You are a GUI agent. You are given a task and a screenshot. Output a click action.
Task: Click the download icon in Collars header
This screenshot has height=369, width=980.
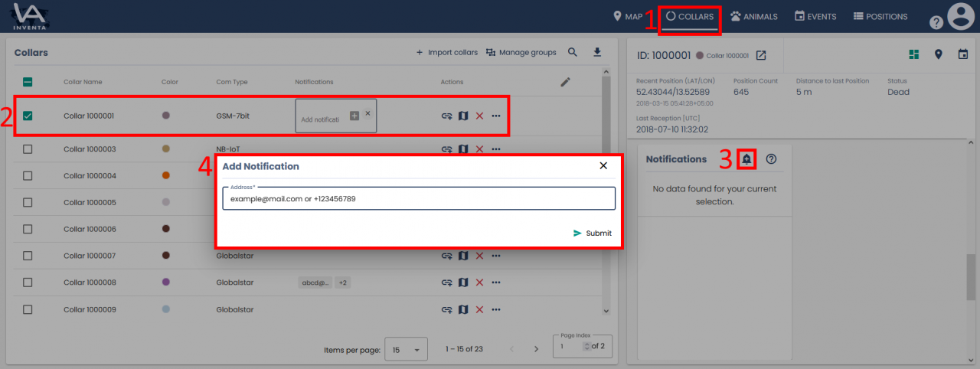[597, 53]
